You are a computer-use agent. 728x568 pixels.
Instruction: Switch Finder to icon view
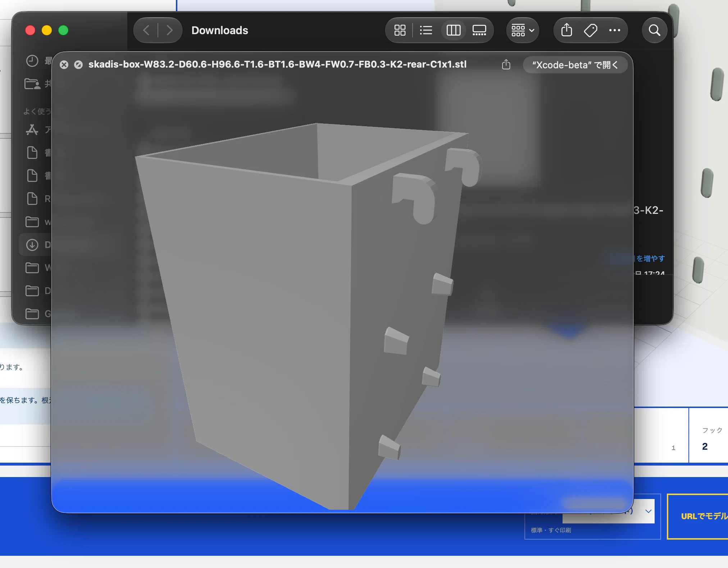point(400,30)
